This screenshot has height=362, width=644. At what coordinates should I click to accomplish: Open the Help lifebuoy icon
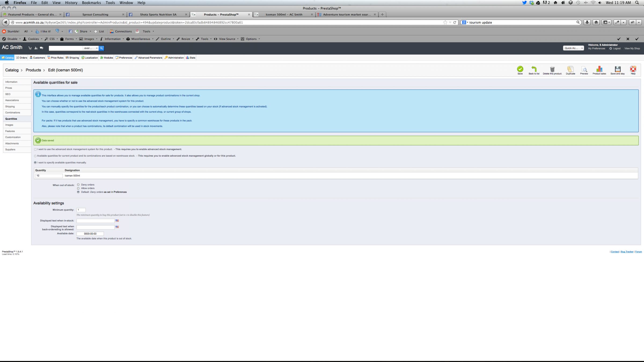point(633,69)
